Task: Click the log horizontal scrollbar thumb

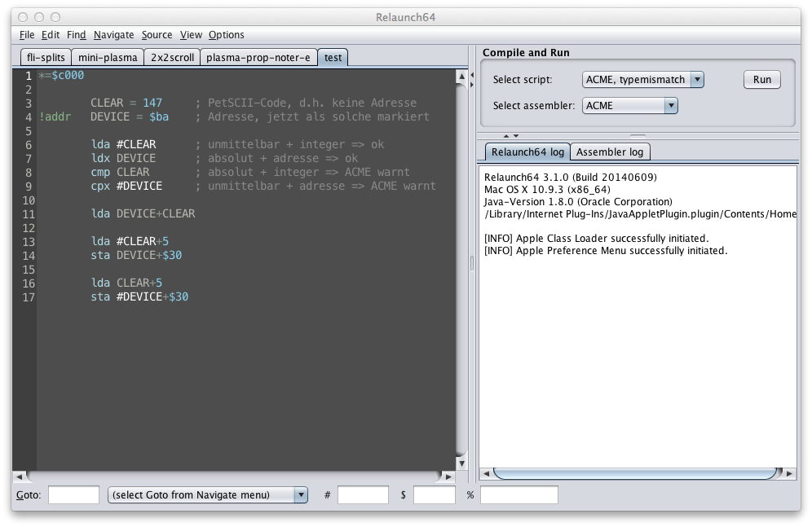Action: tap(634, 473)
